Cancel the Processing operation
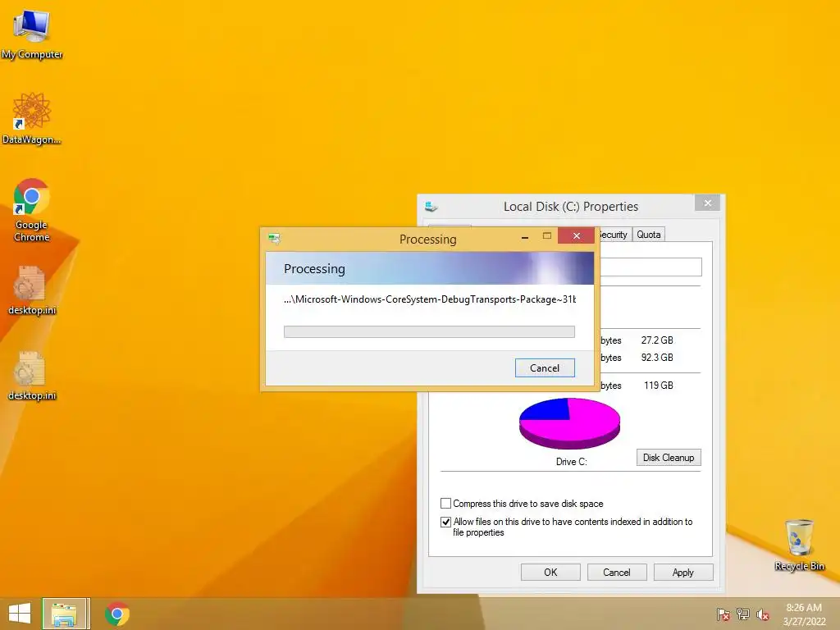Screen dimensions: 840x630 click(x=545, y=368)
